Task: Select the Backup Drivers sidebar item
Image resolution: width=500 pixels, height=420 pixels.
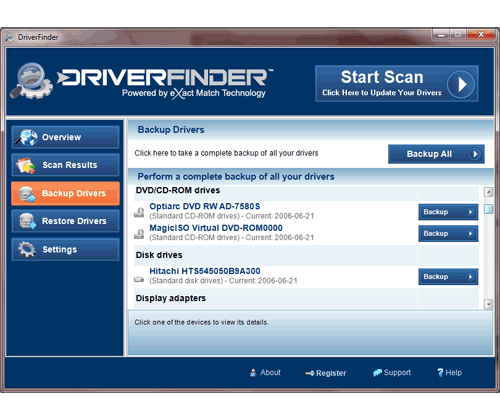Action: [x=65, y=193]
